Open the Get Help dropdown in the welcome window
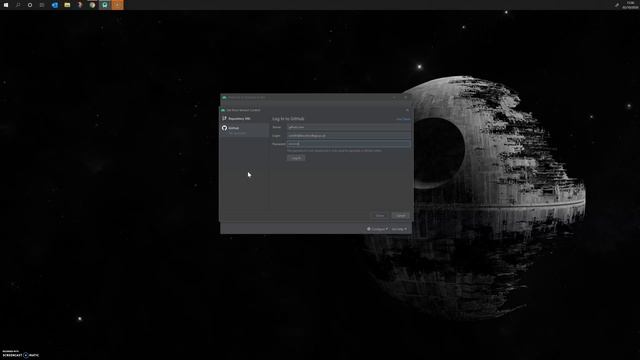The image size is (640, 360). click(x=399, y=229)
